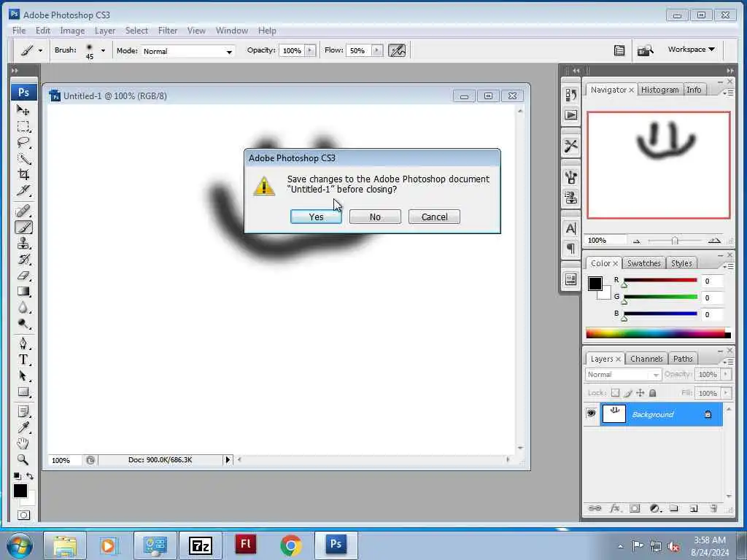Reset to default foreground and background colors
The width and height of the screenshot is (747, 560).
tap(18, 475)
